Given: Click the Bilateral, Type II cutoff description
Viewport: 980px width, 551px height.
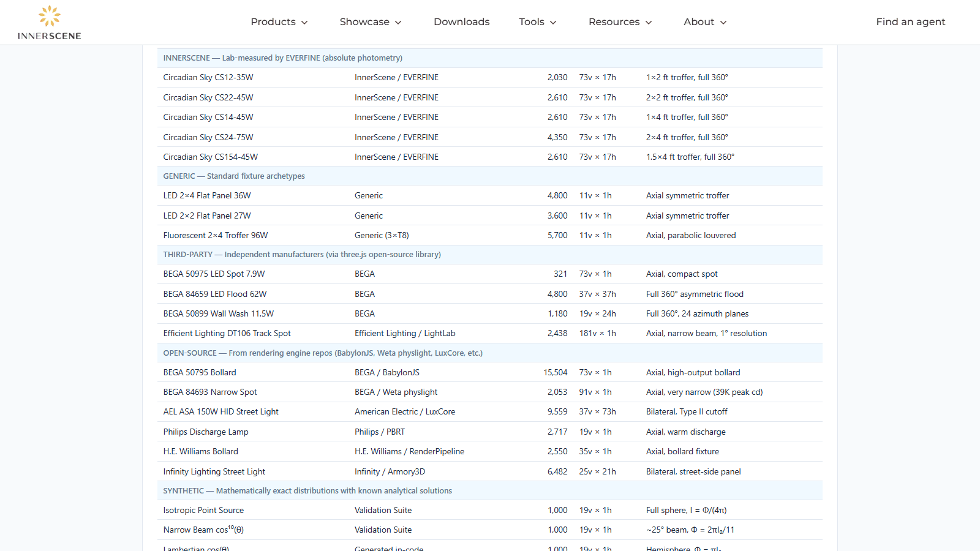Looking at the screenshot, I should point(687,411).
